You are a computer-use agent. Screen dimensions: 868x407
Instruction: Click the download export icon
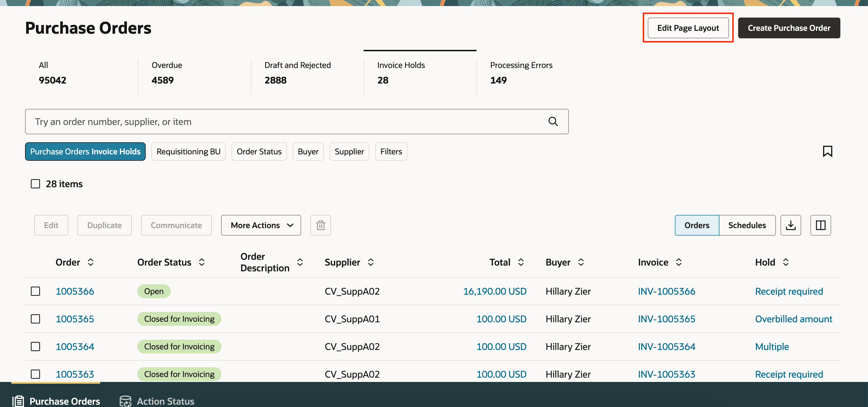pyautogui.click(x=790, y=225)
